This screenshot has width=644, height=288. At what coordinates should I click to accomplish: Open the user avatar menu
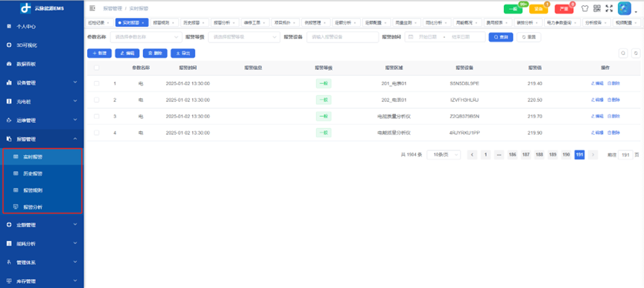pos(625,8)
